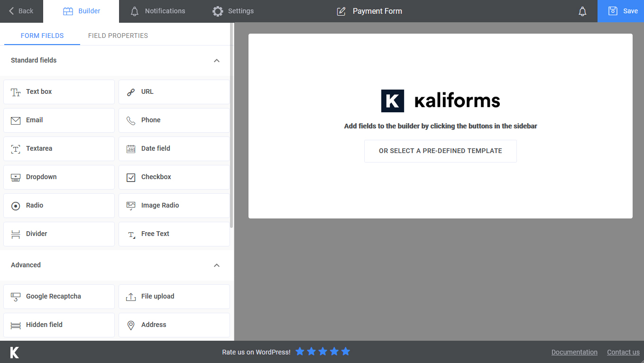Click the Payment Form title text
The height and width of the screenshot is (363, 644).
377,11
